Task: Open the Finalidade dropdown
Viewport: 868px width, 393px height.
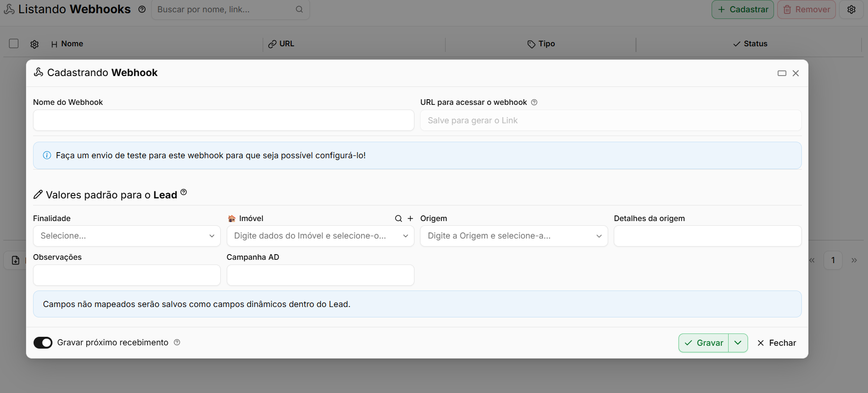Action: tap(127, 236)
